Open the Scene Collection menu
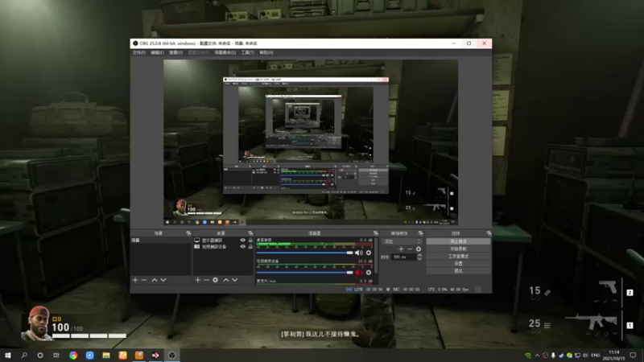 [225, 52]
